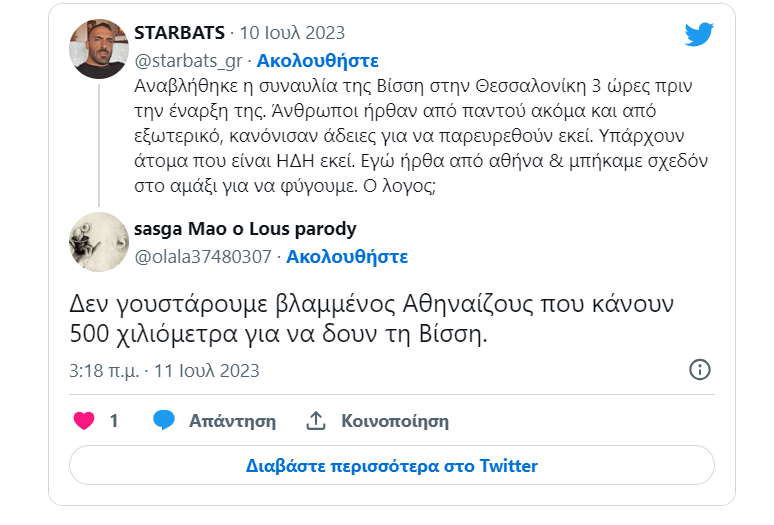The image size is (774, 525).
Task: Follow @olala37480307 via its Ακολουθήστε link
Action: tap(347, 257)
